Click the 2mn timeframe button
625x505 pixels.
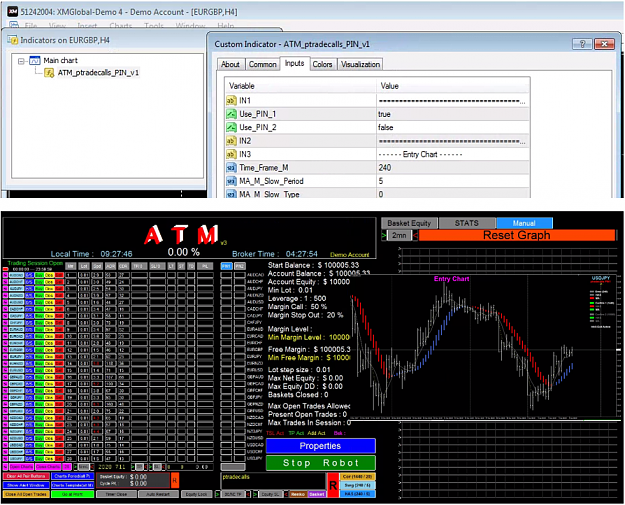click(x=399, y=236)
